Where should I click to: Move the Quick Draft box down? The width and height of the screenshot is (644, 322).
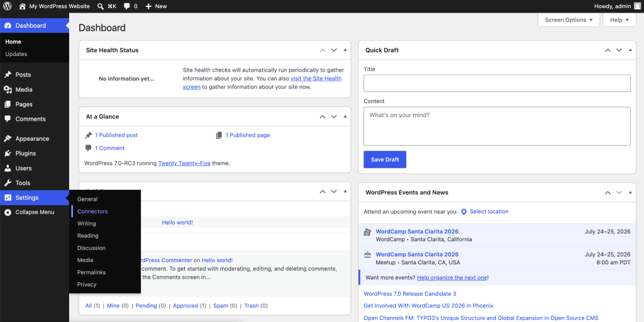[619, 50]
